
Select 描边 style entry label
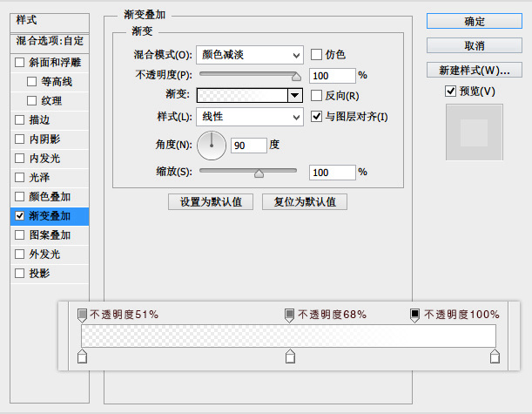click(x=39, y=120)
